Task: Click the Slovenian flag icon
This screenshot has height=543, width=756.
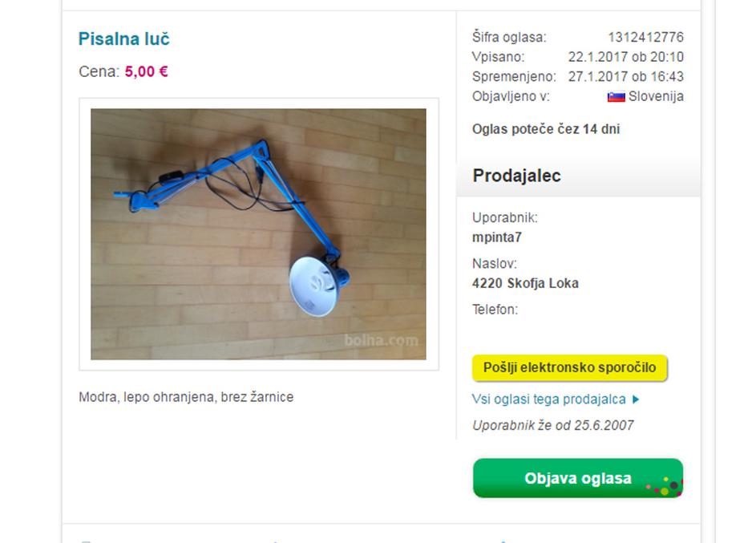Action: coord(616,97)
